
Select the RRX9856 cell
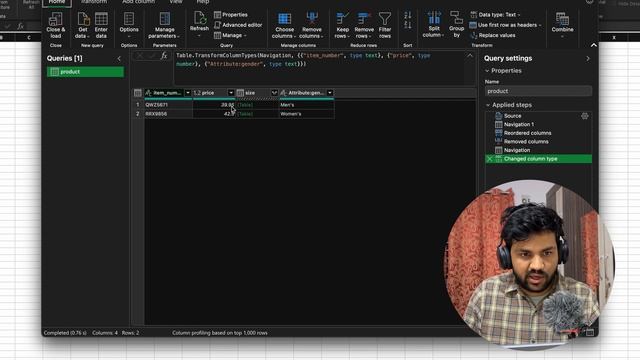click(x=168, y=114)
